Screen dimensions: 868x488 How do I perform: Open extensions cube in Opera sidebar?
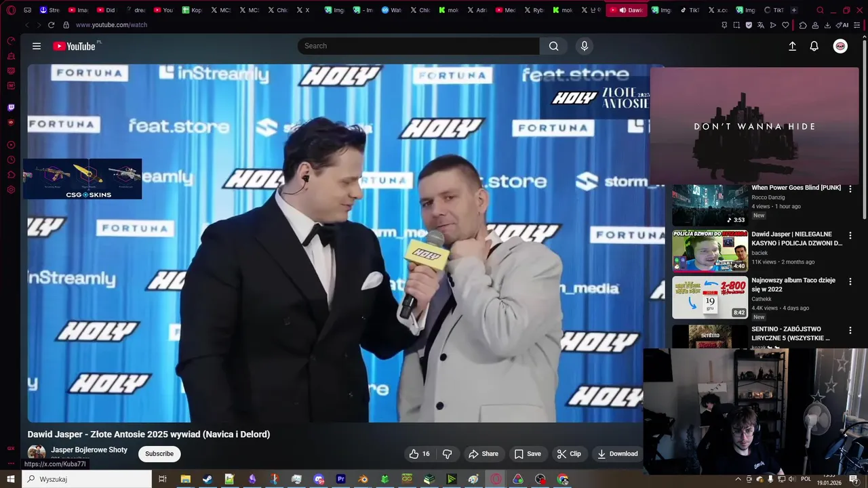click(x=11, y=175)
